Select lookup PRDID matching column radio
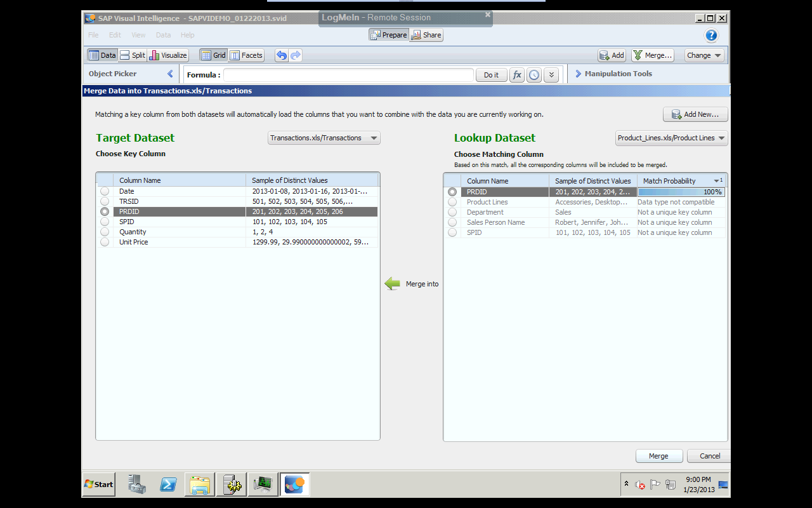The image size is (812, 508). click(x=452, y=192)
